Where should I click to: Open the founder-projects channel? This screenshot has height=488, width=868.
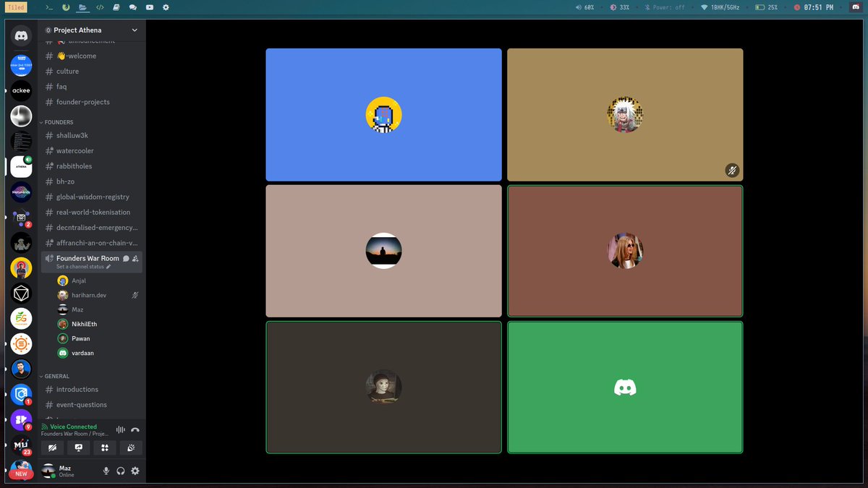click(92, 102)
